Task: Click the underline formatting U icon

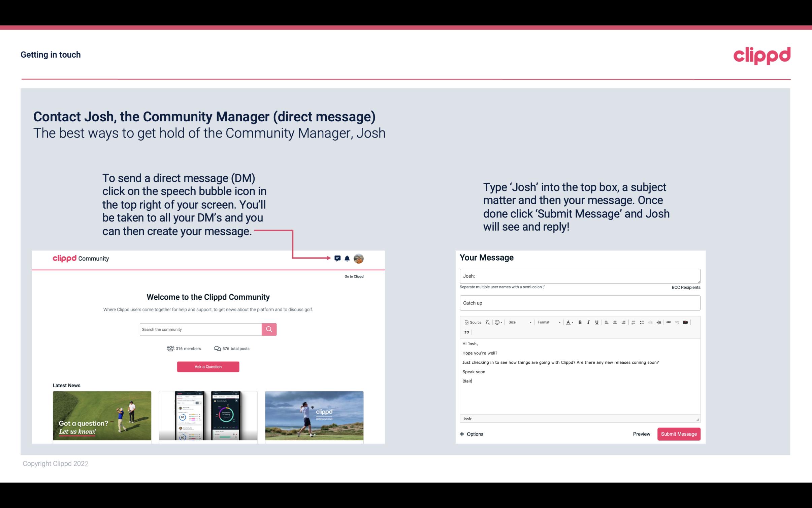Action: 597,322
